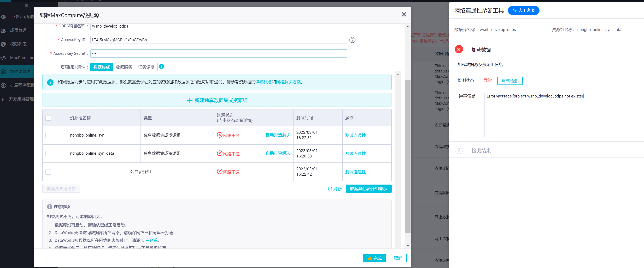Click 完成 button at dialog bottom

pos(374,258)
